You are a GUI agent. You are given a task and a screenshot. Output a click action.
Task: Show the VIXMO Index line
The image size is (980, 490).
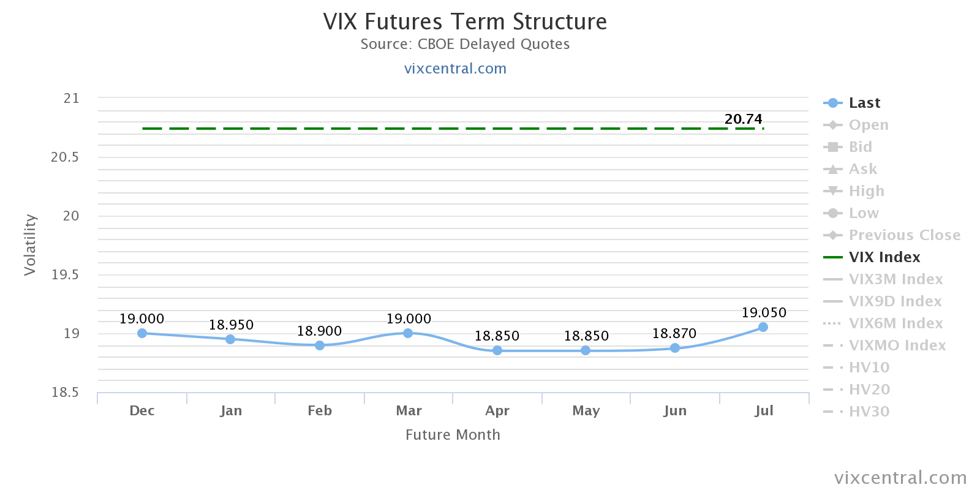(x=897, y=345)
